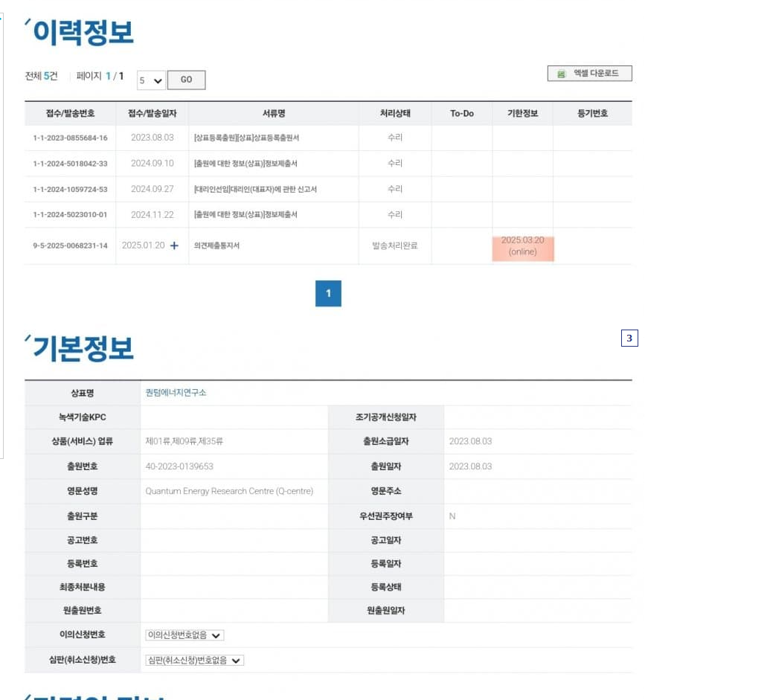This screenshot has width=770, height=700.
Task: Click the 우선권주장여부 value N
Action: point(452,516)
